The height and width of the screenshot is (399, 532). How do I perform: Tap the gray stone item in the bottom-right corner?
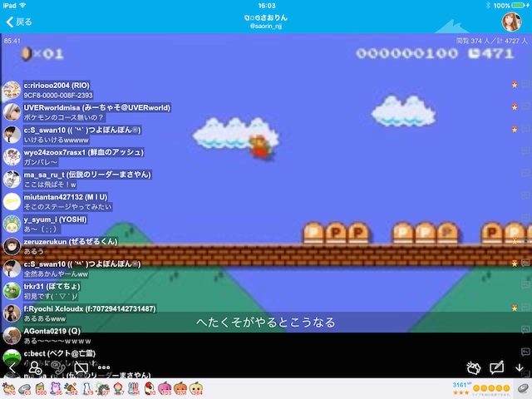click(x=523, y=388)
